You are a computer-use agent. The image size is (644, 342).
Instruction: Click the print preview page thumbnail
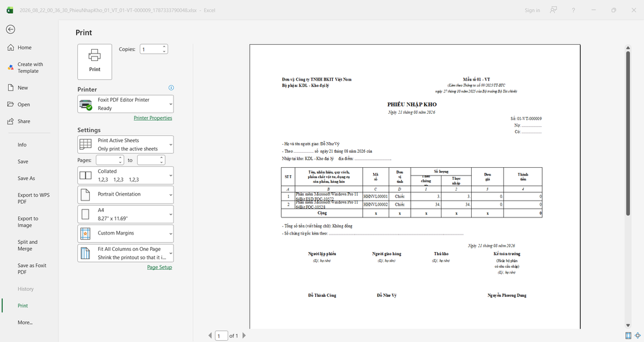coord(415,186)
